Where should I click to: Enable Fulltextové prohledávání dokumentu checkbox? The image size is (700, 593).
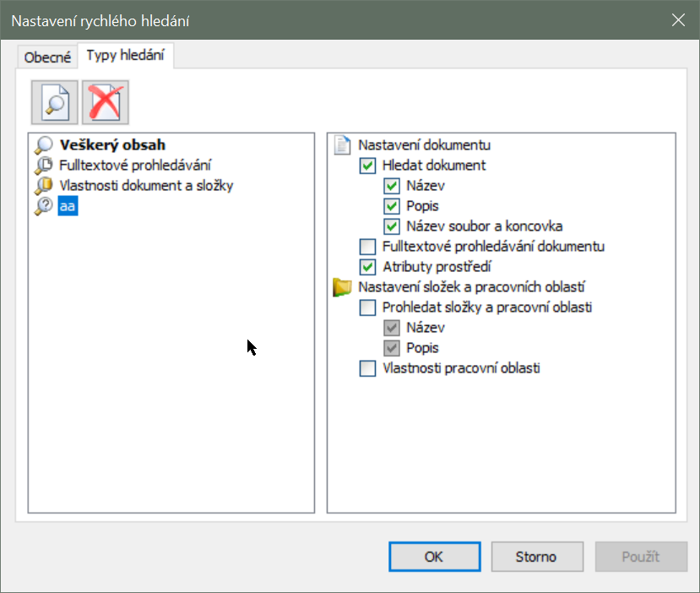367,247
